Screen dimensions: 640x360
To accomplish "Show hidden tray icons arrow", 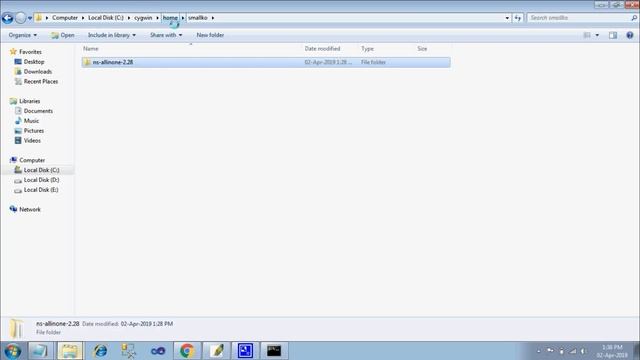I will click(538, 351).
